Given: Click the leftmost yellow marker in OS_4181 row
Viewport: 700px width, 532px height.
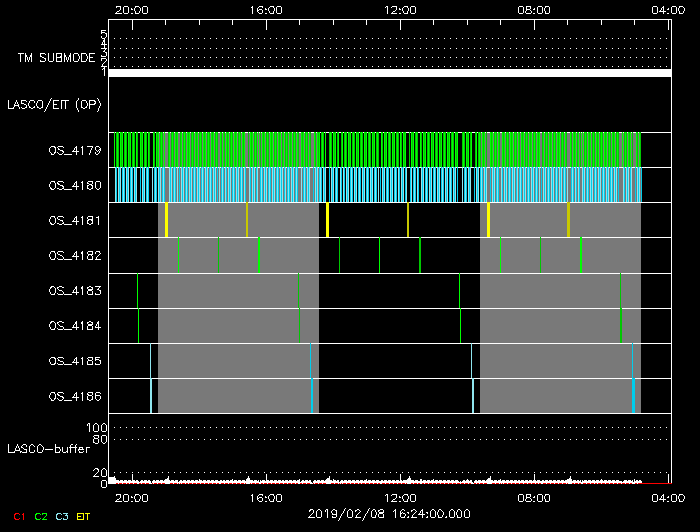Looking at the screenshot, I should tap(166, 220).
